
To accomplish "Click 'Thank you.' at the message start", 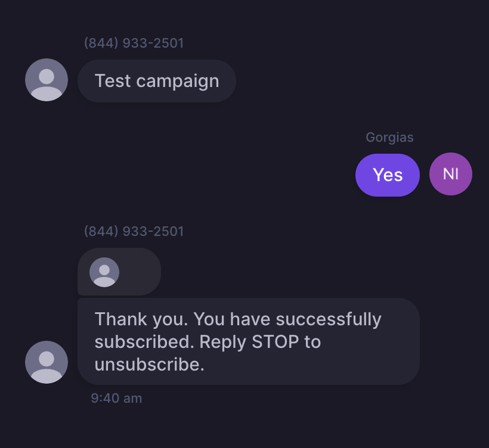I will (x=141, y=320).
